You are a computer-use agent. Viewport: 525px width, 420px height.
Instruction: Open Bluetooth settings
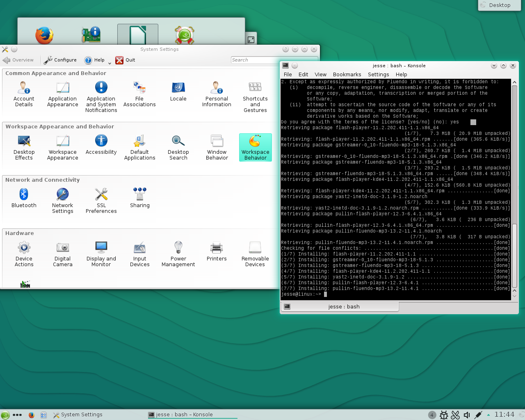pyautogui.click(x=24, y=198)
